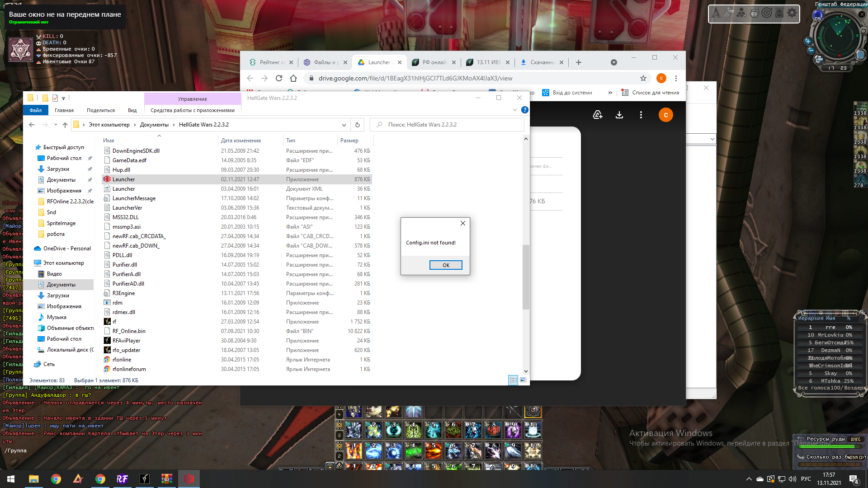The height and width of the screenshot is (488, 868).
Task: Open Google account avatar in Drive
Action: [x=665, y=115]
